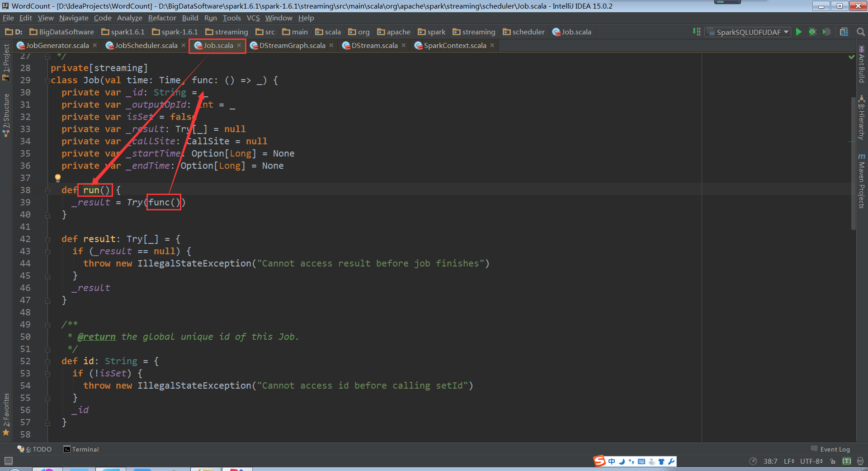Image resolution: width=868 pixels, height=471 pixels.
Task: Click the yellow lightbulb intention icon
Action: (x=58, y=178)
